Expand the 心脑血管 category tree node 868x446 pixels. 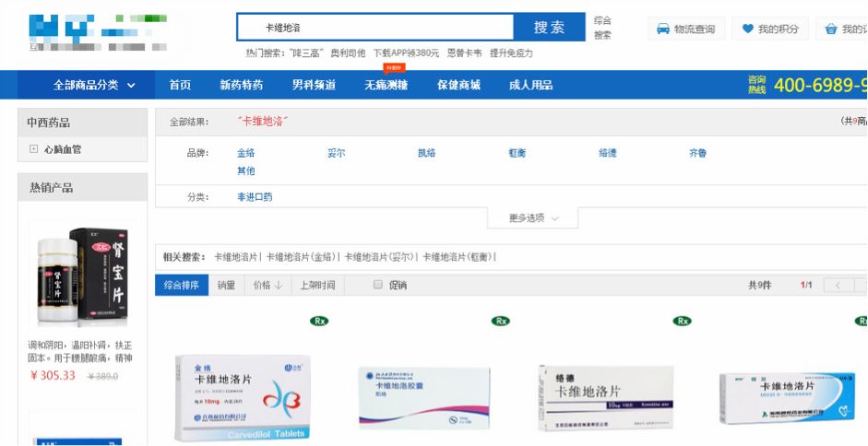(33, 149)
